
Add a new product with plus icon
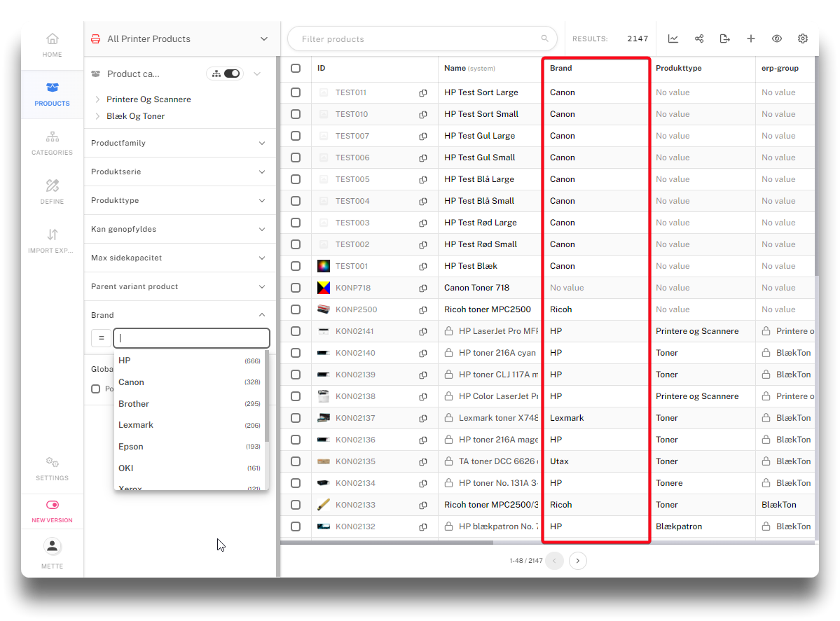(750, 39)
